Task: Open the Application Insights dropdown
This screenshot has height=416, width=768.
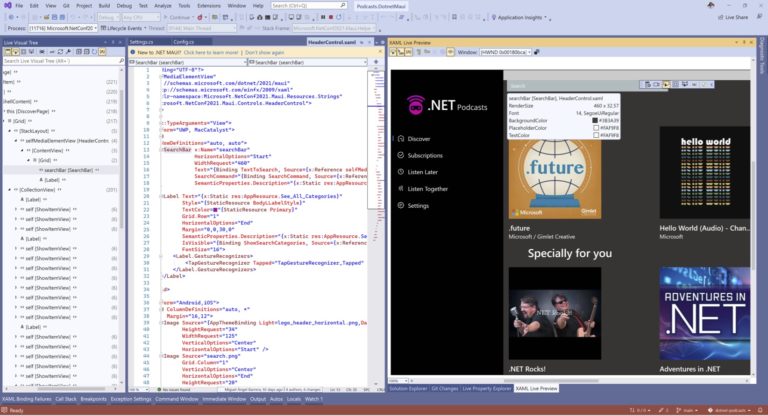Action: coord(520,18)
